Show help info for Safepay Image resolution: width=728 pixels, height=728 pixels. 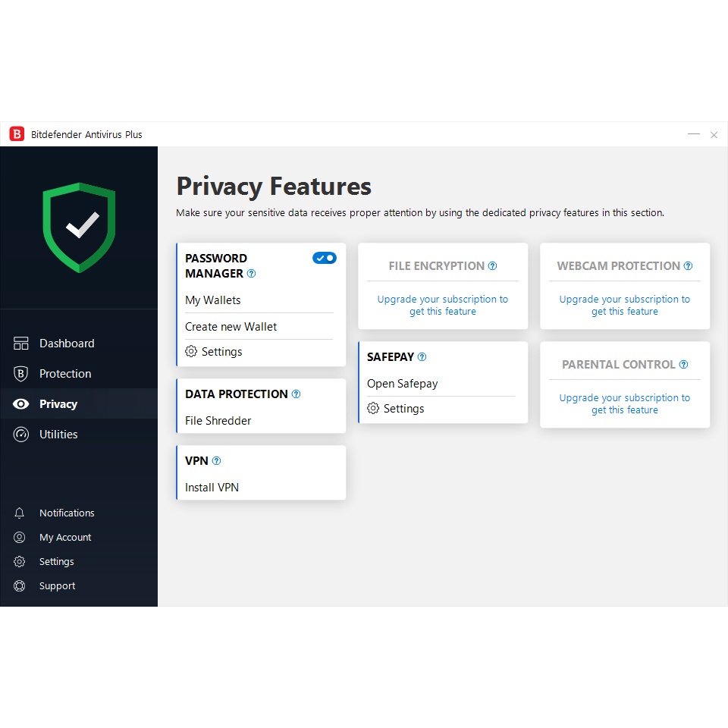(x=422, y=357)
